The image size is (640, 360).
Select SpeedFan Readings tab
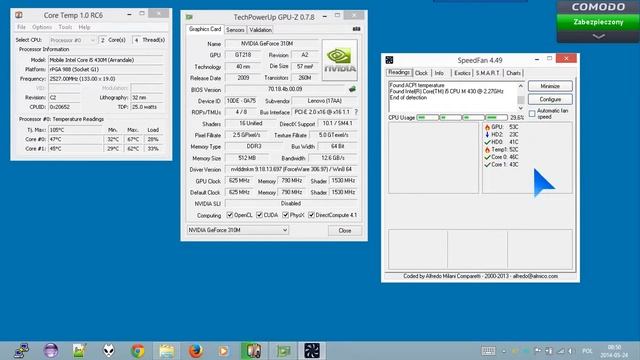pyautogui.click(x=399, y=72)
